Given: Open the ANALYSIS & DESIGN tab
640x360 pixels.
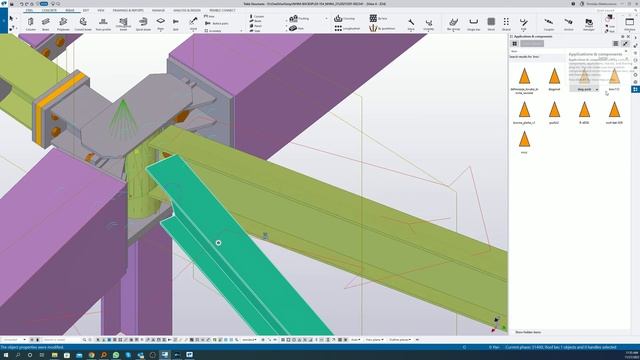Looking at the screenshot, I should point(187,10).
